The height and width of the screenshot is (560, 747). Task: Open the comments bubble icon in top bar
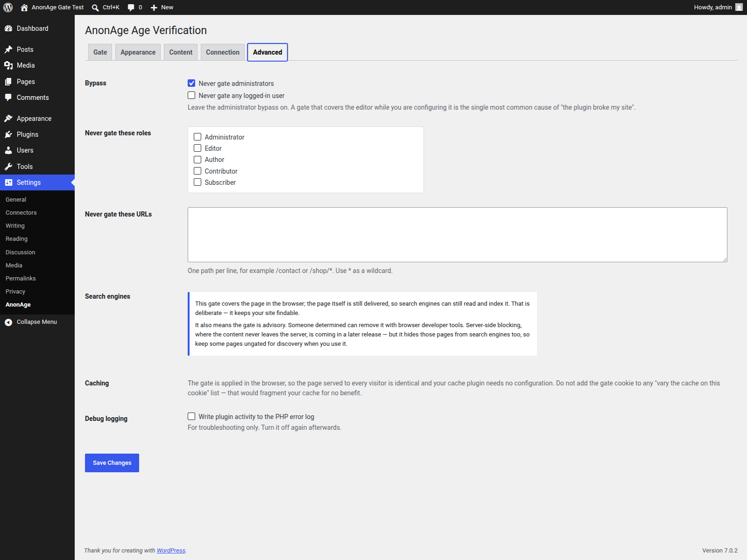tap(131, 7)
